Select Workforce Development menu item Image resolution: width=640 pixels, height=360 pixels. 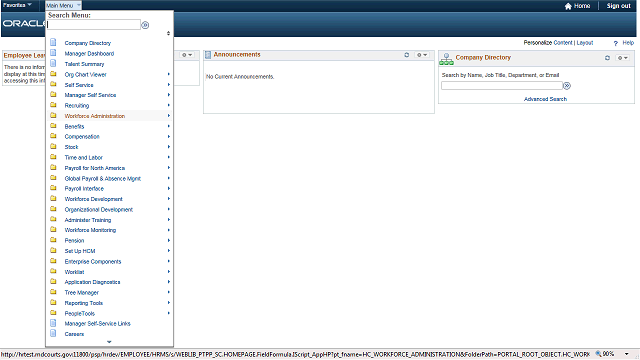pos(93,199)
